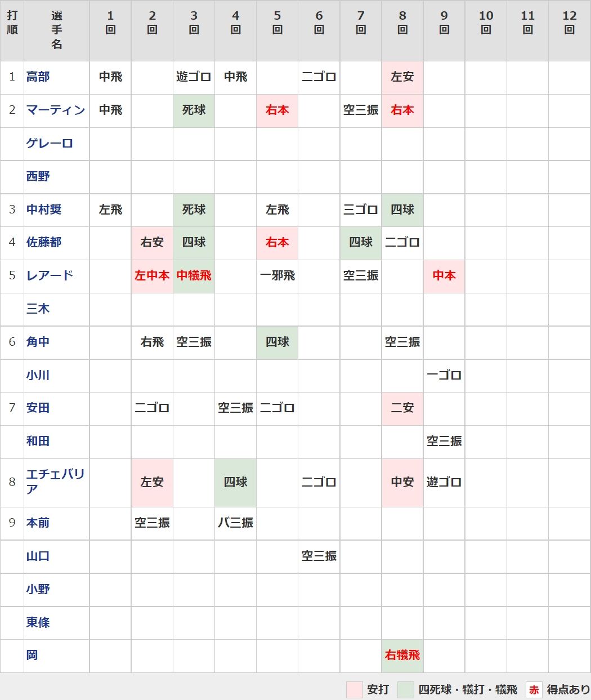Open player link 角中

click(x=38, y=342)
